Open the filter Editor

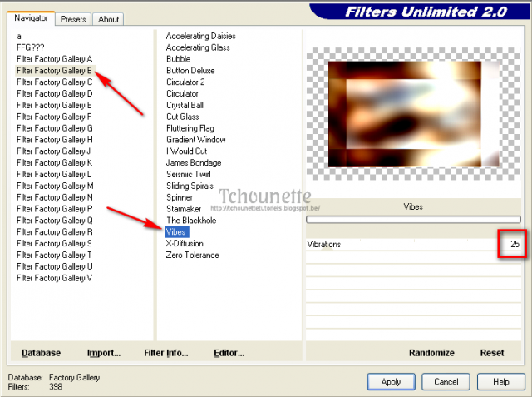pyautogui.click(x=229, y=353)
